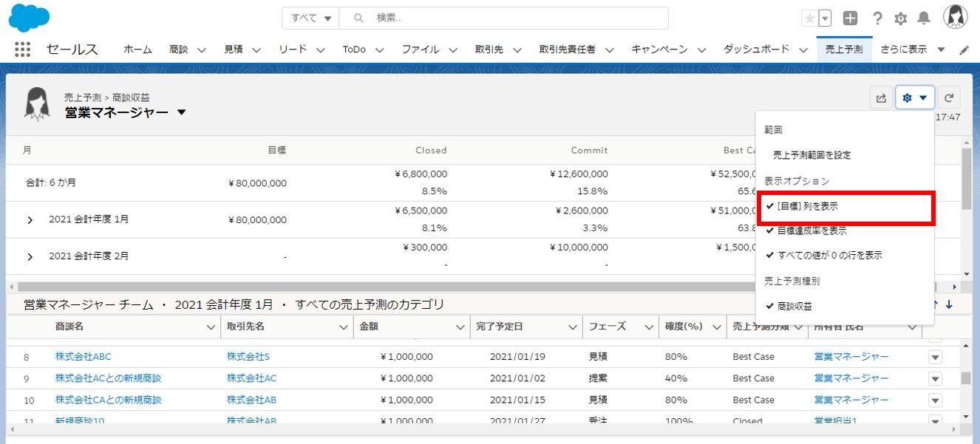Open the notifications bell icon
The width and height of the screenshot is (980, 444).
tap(924, 18)
